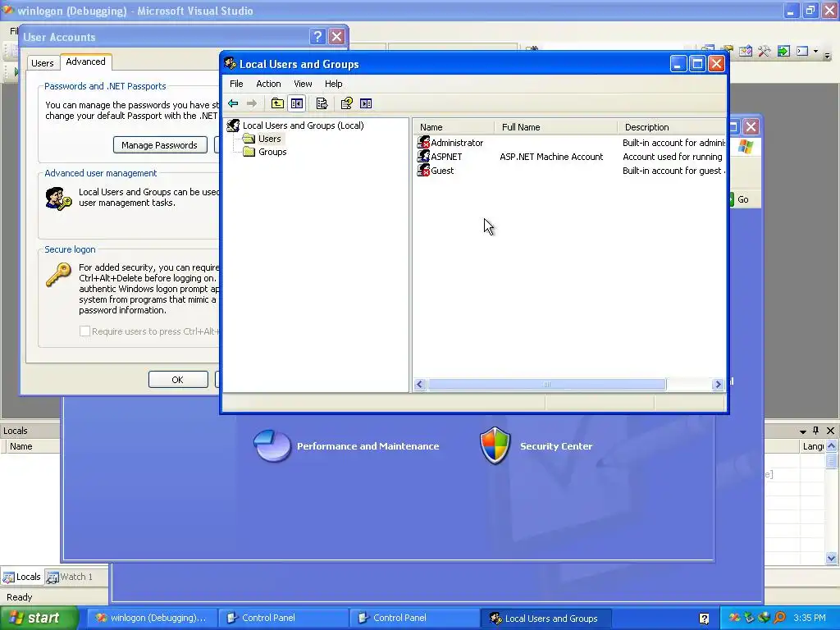Click the Export List toolbar icon
840x630 pixels.
322,103
